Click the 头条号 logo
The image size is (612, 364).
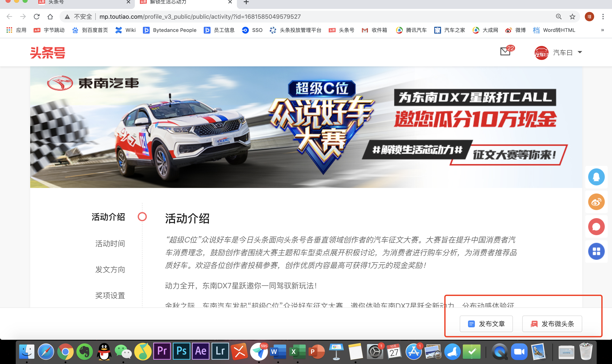tap(48, 53)
